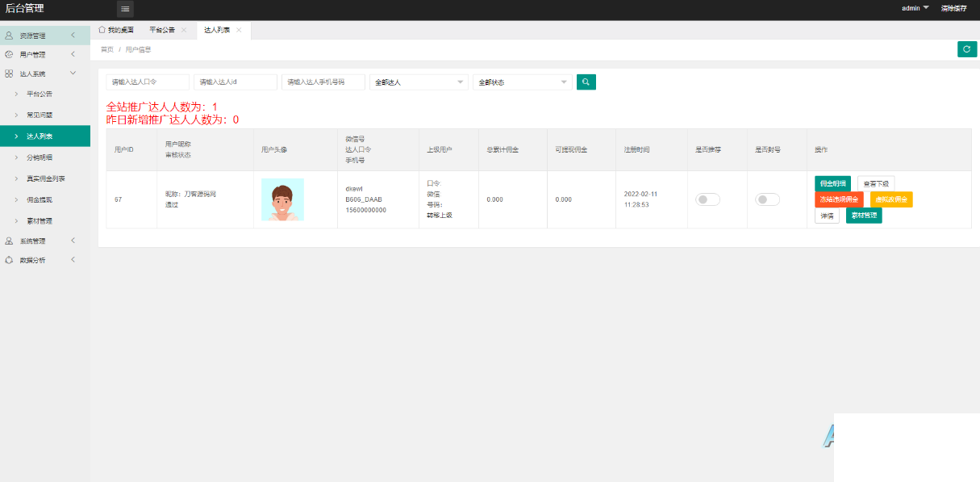The image size is (980, 482).
Task: Click the person icon beside 资源管理
Action: [x=9, y=36]
